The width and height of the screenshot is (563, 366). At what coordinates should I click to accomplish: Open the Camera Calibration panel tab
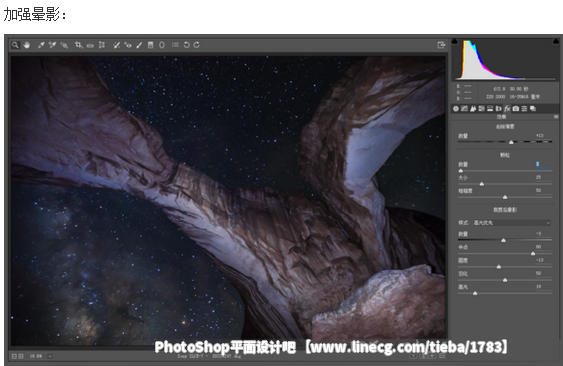click(516, 108)
